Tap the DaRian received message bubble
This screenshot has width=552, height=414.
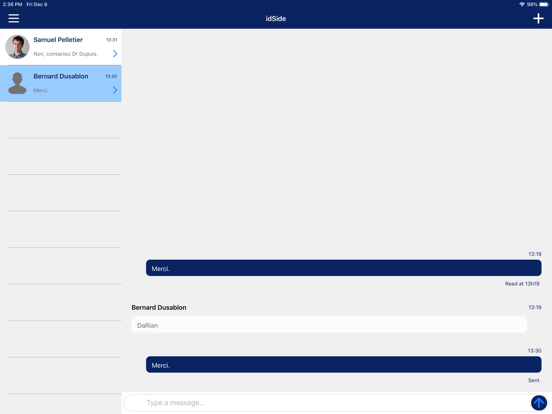(x=329, y=325)
